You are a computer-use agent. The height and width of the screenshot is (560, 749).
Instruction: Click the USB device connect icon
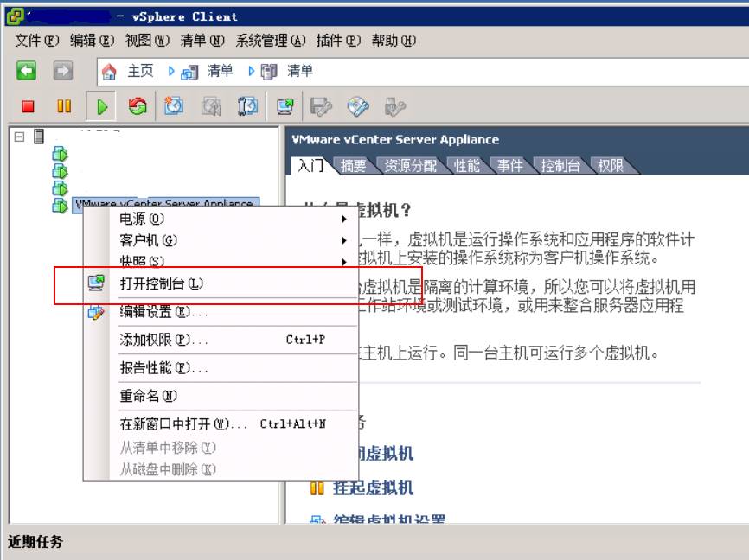(395, 106)
